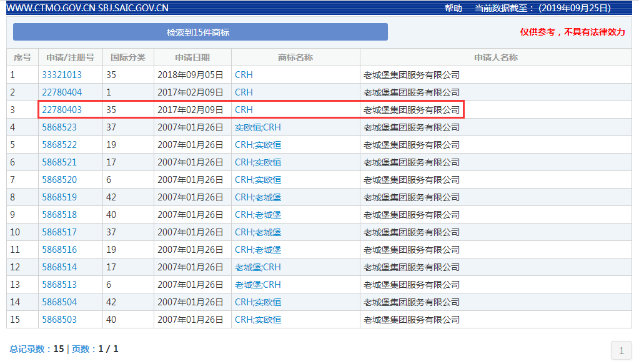Open registration number 22780403

(x=62, y=110)
